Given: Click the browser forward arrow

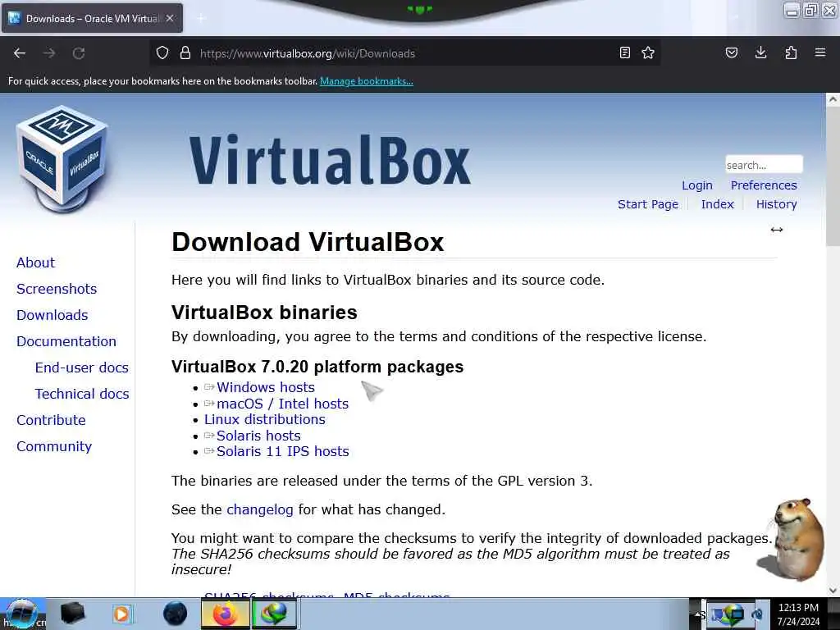Looking at the screenshot, I should tap(49, 53).
